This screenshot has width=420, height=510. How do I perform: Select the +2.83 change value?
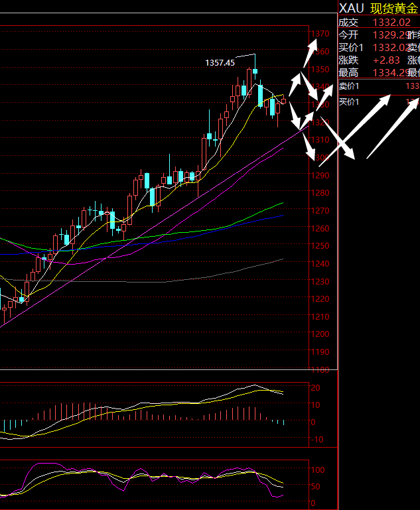pyautogui.click(x=386, y=60)
